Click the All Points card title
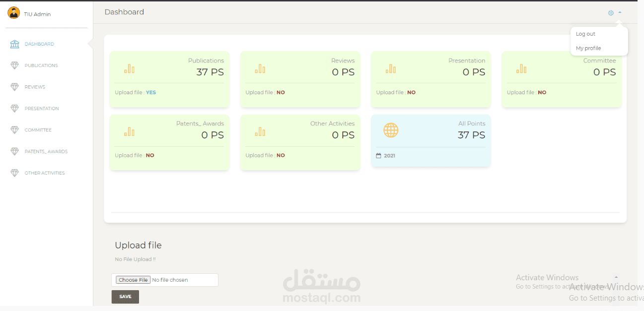The width and height of the screenshot is (644, 311). (472, 124)
